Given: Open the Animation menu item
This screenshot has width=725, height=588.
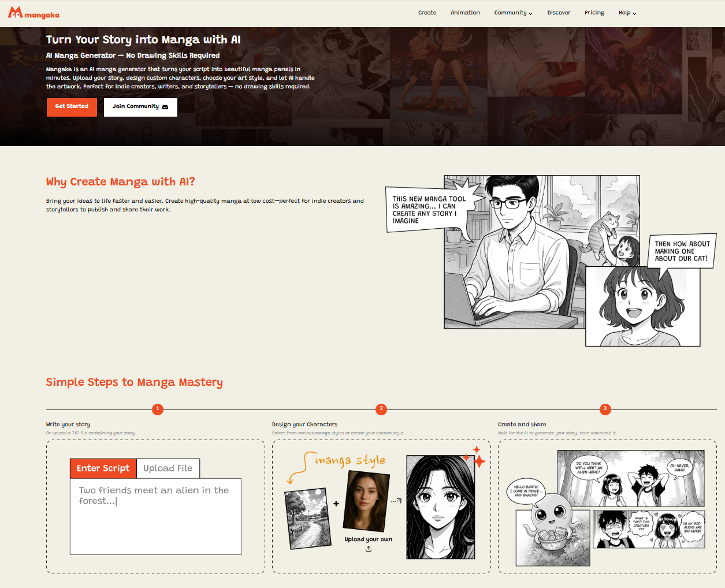Looking at the screenshot, I should 465,13.
